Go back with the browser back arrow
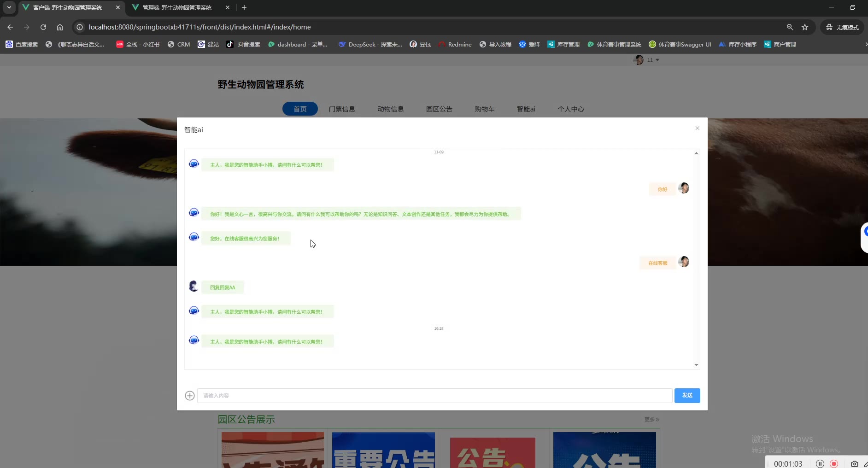This screenshot has width=868, height=468. click(x=10, y=27)
